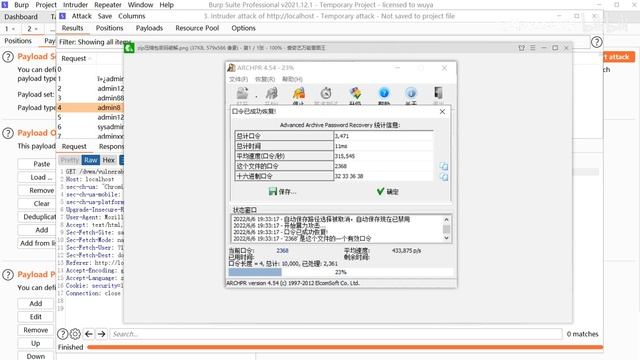Click the green image viewer app icon
Screen dimensions: 640x360
coord(129,48)
